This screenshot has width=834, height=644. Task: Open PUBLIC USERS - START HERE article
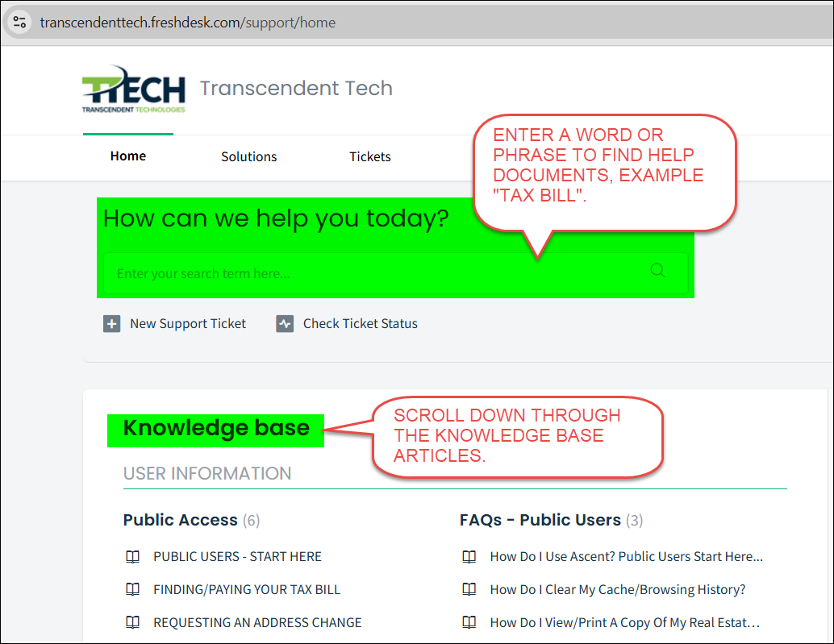click(x=238, y=556)
